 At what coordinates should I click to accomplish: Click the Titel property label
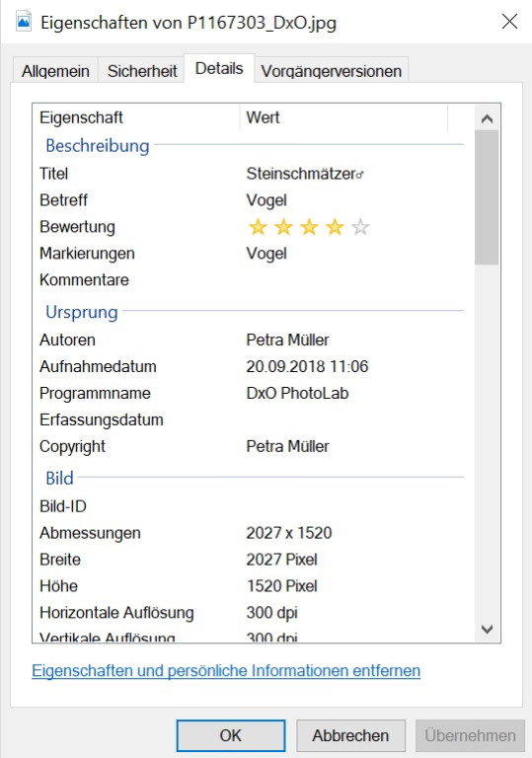click(x=53, y=174)
